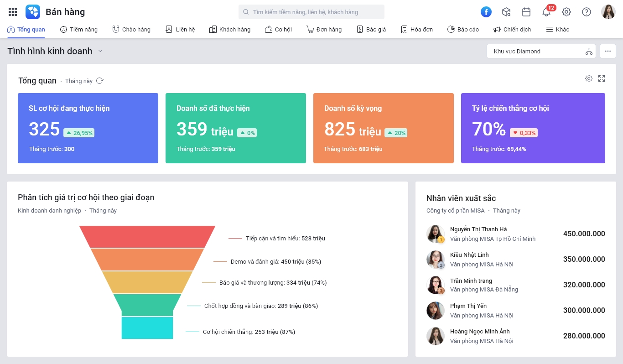Click the search box for tiềm năng
The image size is (623, 364).
click(x=311, y=12)
